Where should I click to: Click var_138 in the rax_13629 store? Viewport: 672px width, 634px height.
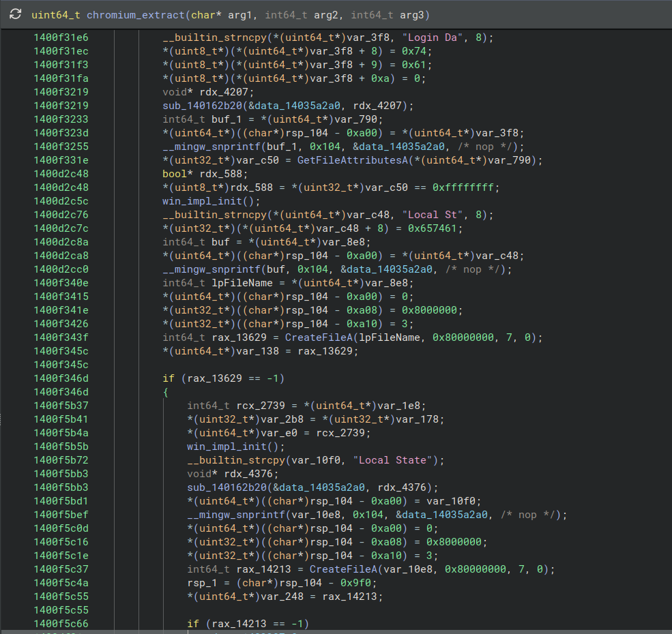[258, 351]
